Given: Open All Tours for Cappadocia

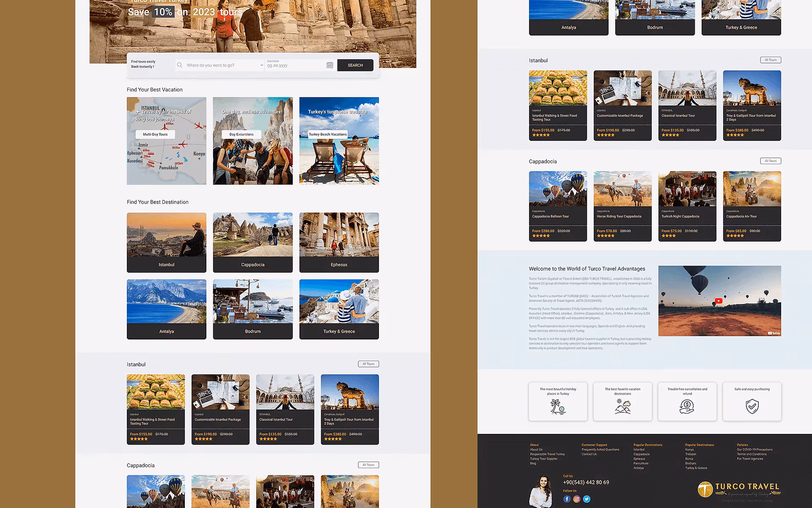Looking at the screenshot, I should click(771, 161).
